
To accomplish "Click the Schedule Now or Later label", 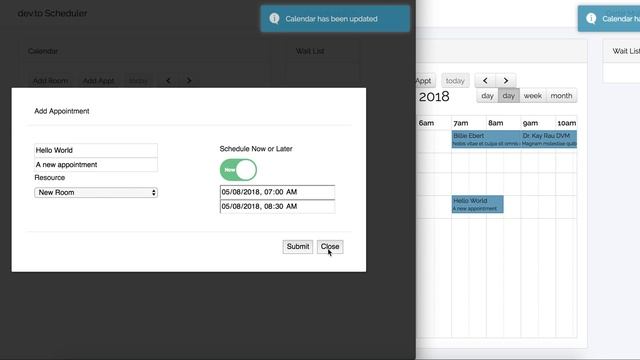I will [256, 149].
